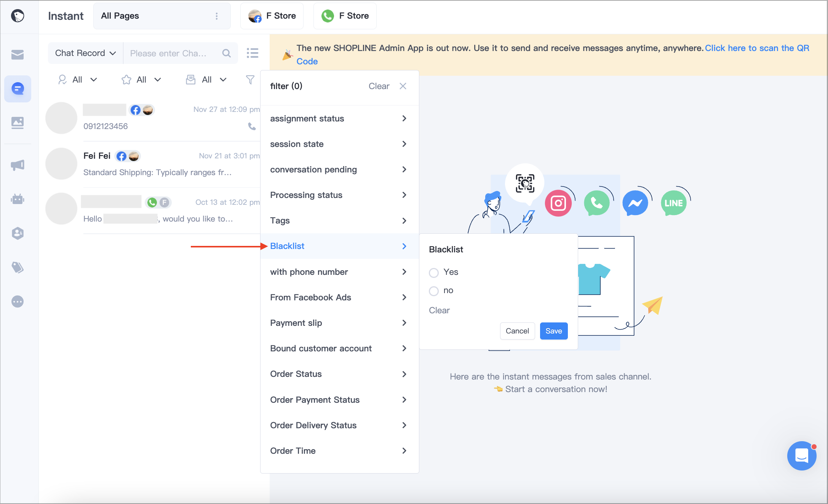Open the chatbot robot sidebar icon

pyautogui.click(x=18, y=199)
